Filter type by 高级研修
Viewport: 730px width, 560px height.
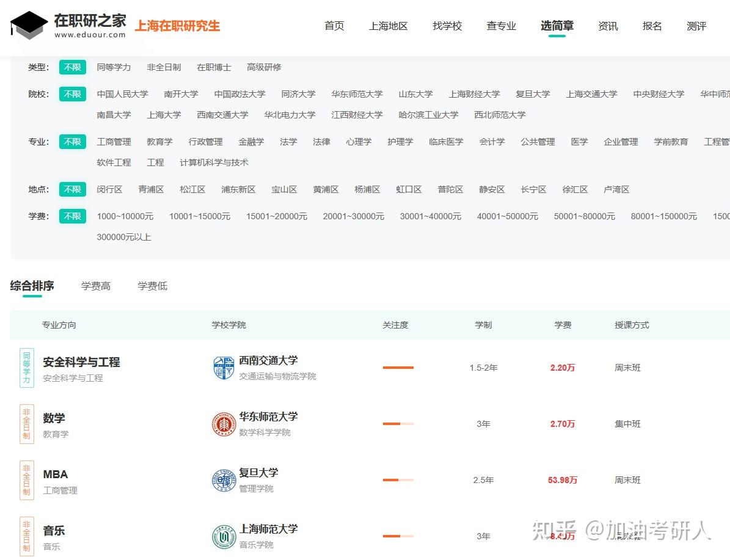264,68
